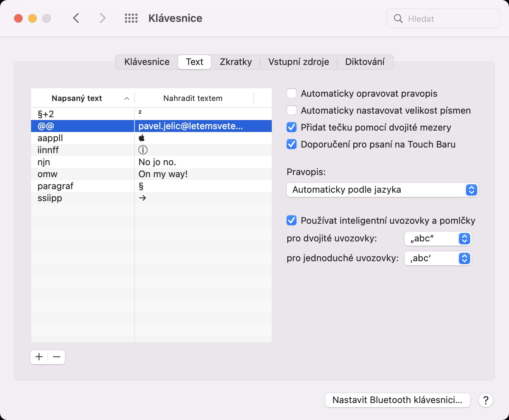This screenshot has width=509, height=420.
Task: Open help with the question mark button
Action: point(486,400)
